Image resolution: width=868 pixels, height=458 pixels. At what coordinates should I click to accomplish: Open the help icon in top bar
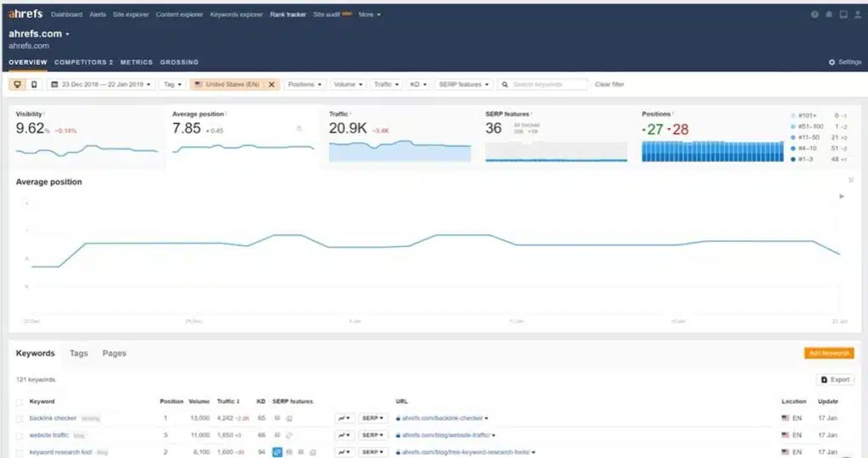815,14
